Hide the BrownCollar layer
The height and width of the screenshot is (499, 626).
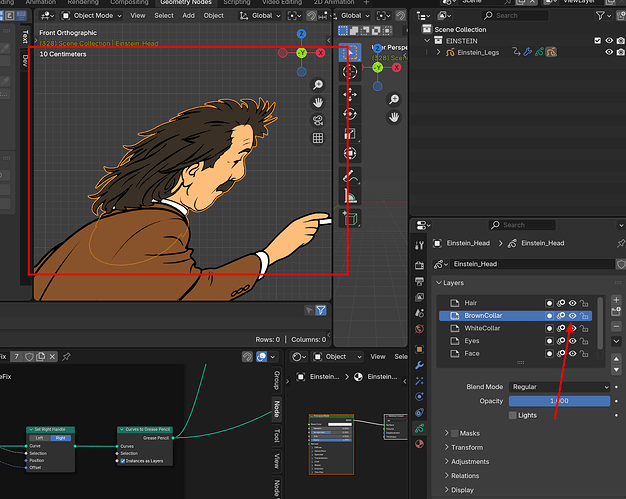(572, 316)
